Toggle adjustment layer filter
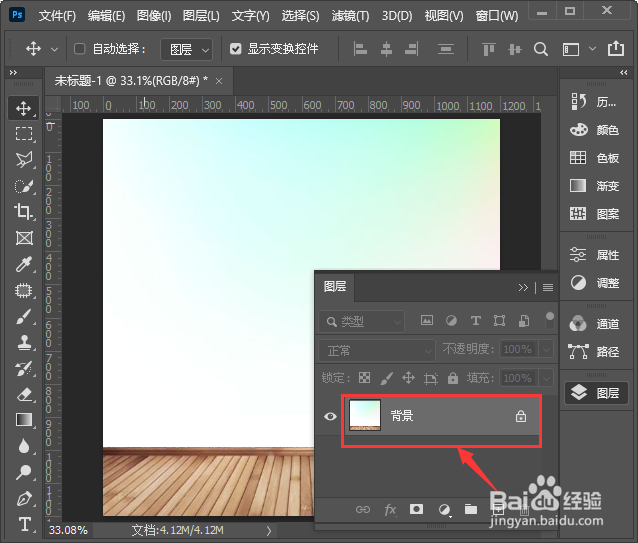Viewport: 638px width, 543px height. click(x=451, y=321)
